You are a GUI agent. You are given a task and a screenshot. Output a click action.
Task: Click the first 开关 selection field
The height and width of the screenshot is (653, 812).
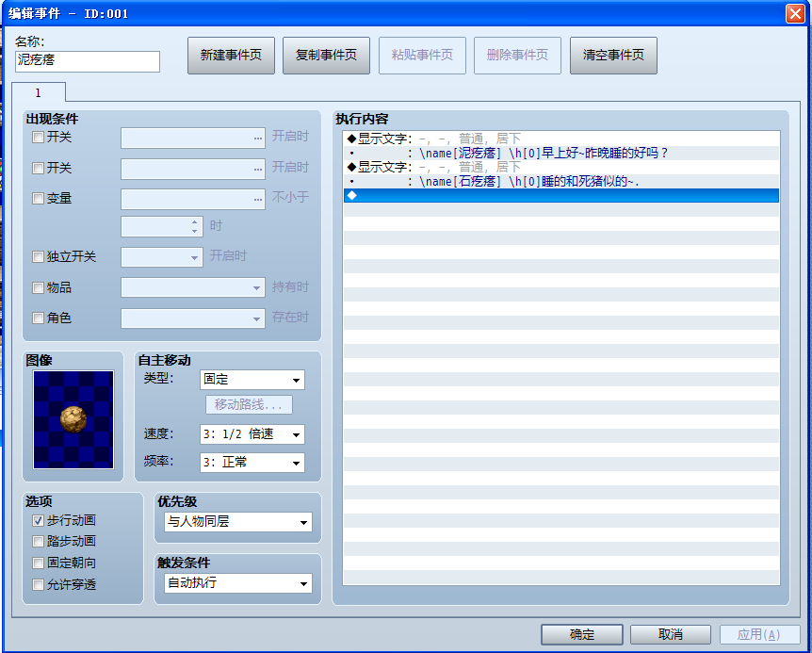(193, 139)
